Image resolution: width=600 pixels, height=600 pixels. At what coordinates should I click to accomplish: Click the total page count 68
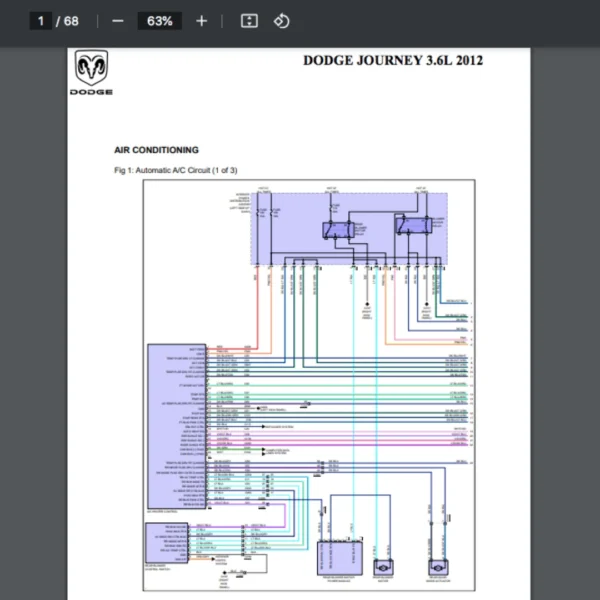click(x=72, y=21)
